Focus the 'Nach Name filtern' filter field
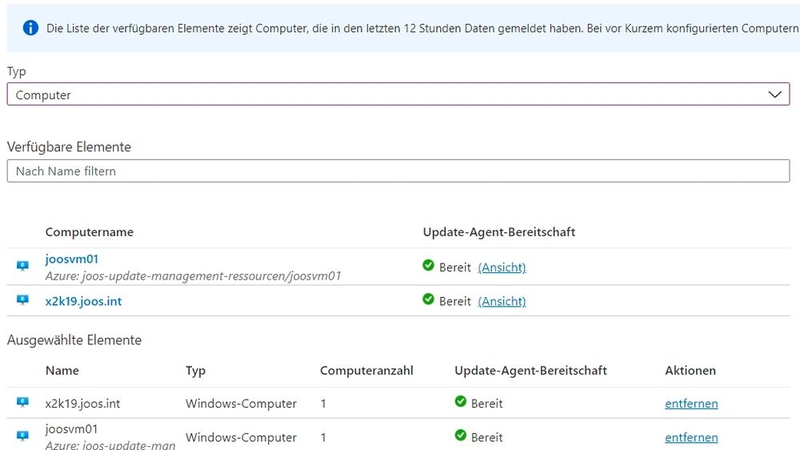The image size is (800, 450). (x=398, y=171)
